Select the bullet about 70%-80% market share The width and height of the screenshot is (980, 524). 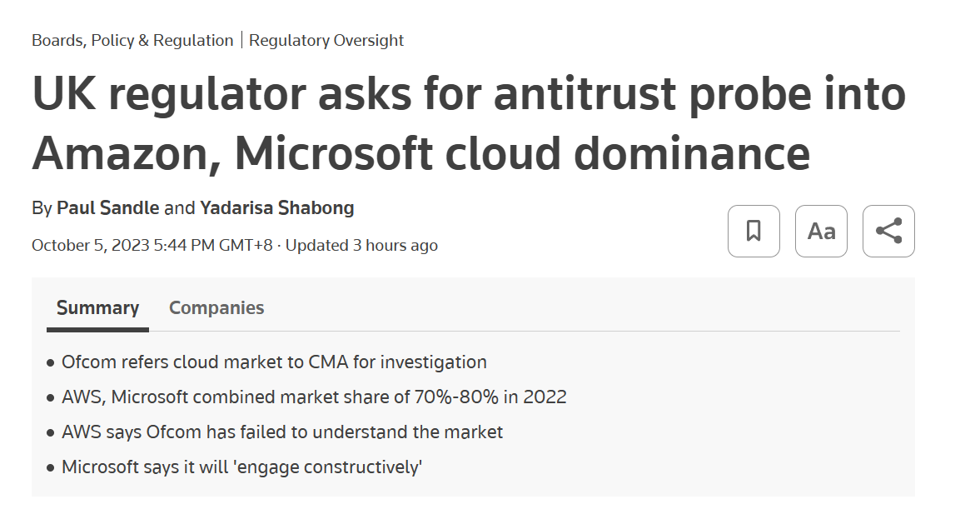[314, 397]
